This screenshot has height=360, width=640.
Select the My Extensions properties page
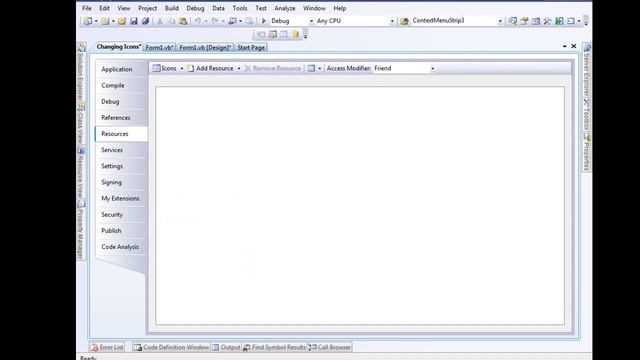click(121, 198)
